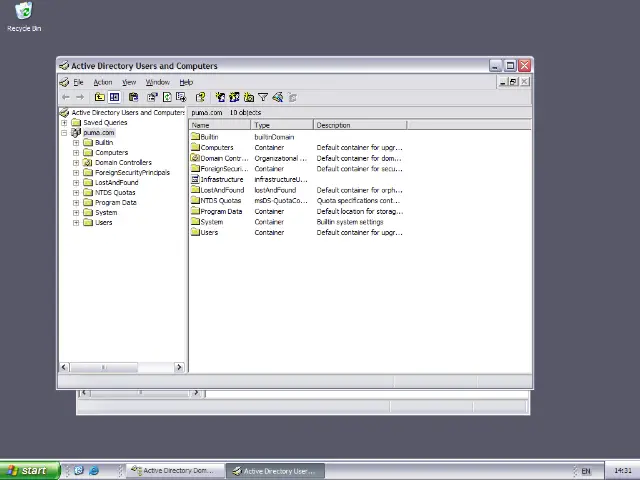The width and height of the screenshot is (640, 480).
Task: Toggle Show/Hide Console Tree toolbar button
Action: [114, 97]
